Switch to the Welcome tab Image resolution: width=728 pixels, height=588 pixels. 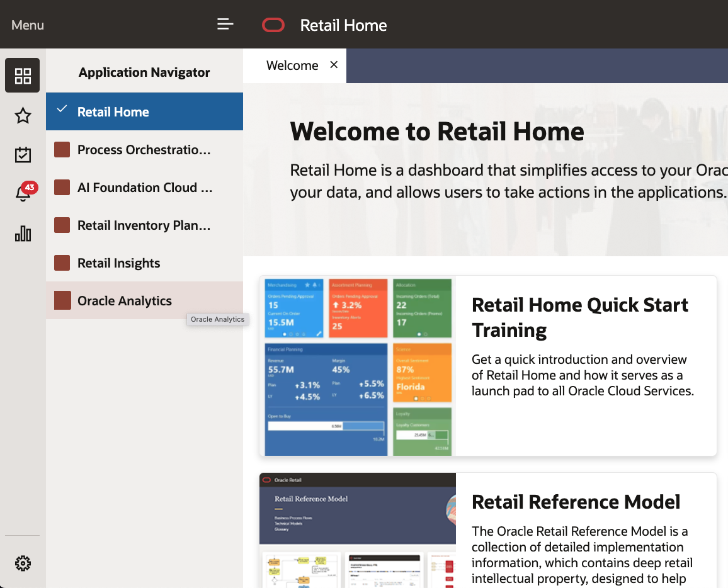(292, 65)
